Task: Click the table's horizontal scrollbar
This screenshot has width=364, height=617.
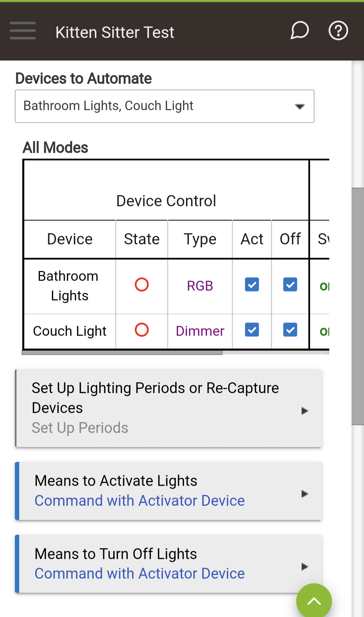Action: tap(122, 353)
